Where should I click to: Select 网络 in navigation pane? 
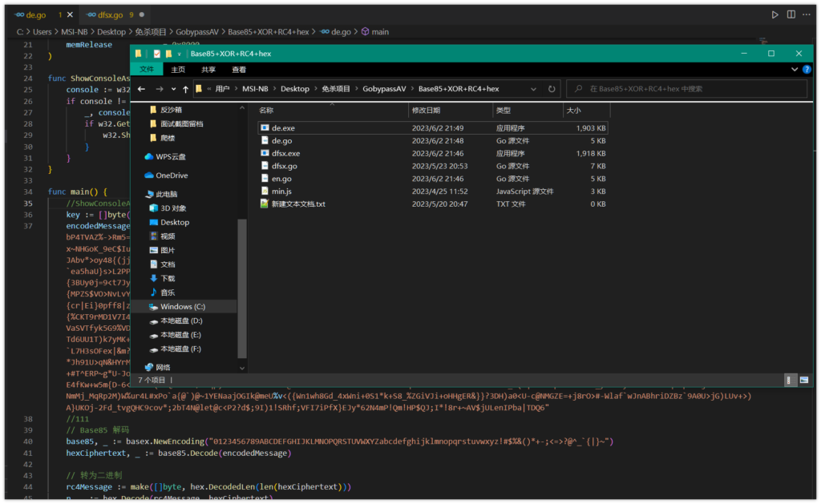[x=158, y=368]
